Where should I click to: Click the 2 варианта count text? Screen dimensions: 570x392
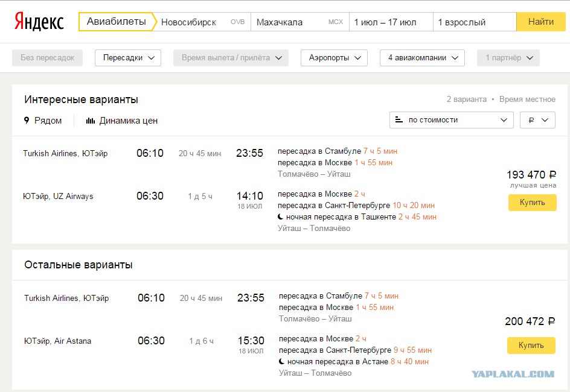[x=466, y=100]
